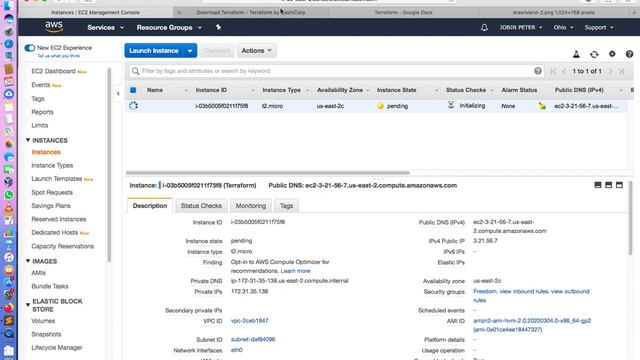This screenshot has width=640, height=360.
Task: Click the Connect button
Action: pyautogui.click(x=217, y=51)
